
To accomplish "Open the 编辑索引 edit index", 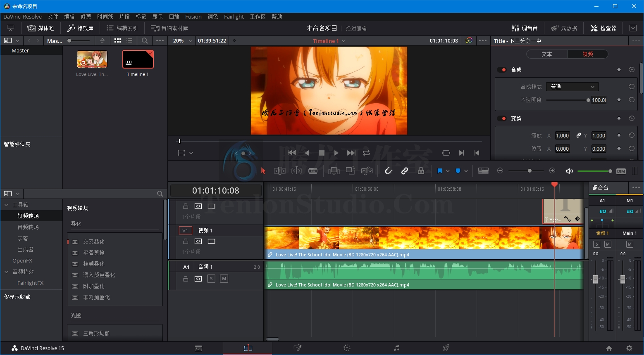I will [122, 28].
